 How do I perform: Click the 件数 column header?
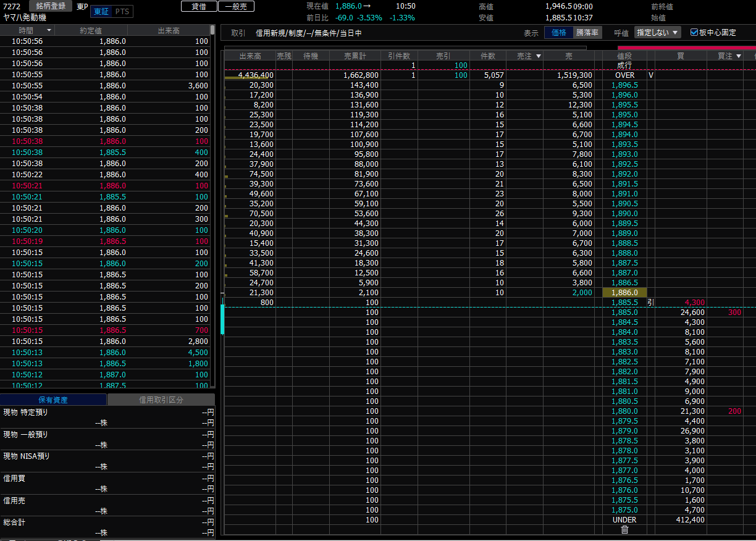488,56
